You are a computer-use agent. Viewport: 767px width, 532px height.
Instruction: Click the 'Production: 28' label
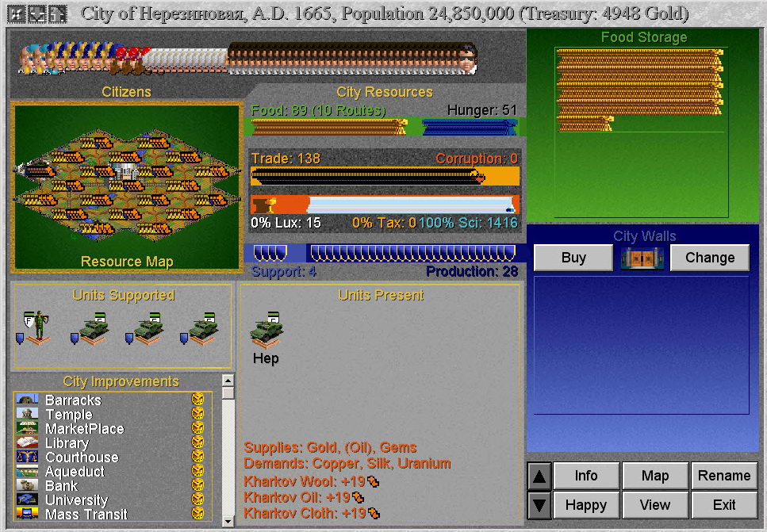tap(472, 271)
